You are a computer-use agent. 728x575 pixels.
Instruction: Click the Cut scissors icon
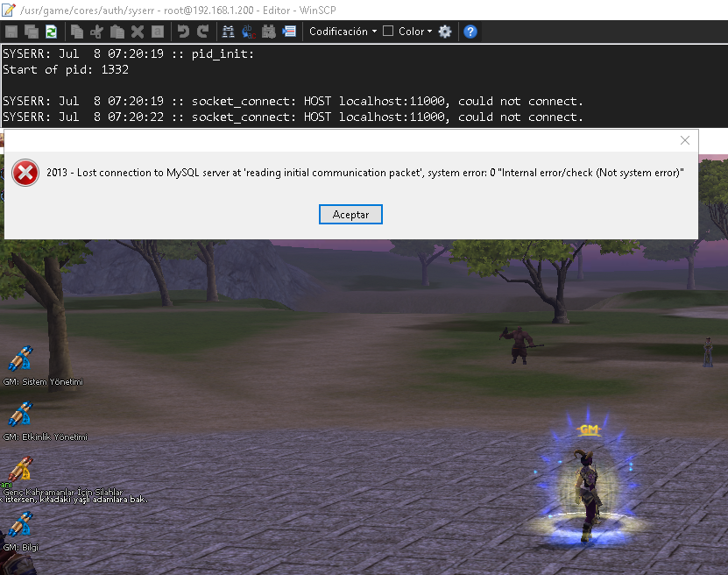click(x=97, y=32)
